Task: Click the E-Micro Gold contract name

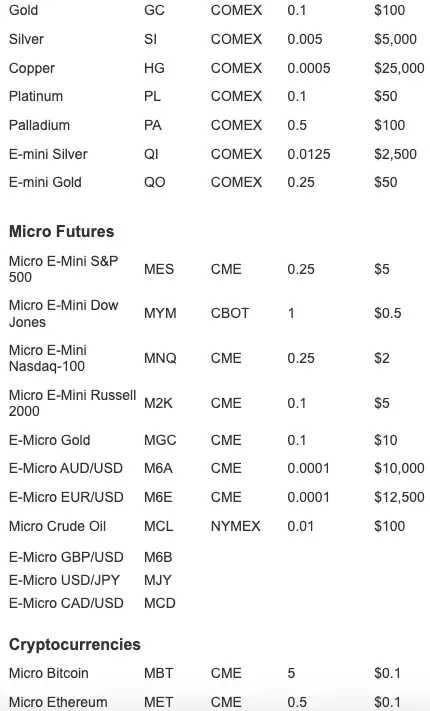Action: 49,440
